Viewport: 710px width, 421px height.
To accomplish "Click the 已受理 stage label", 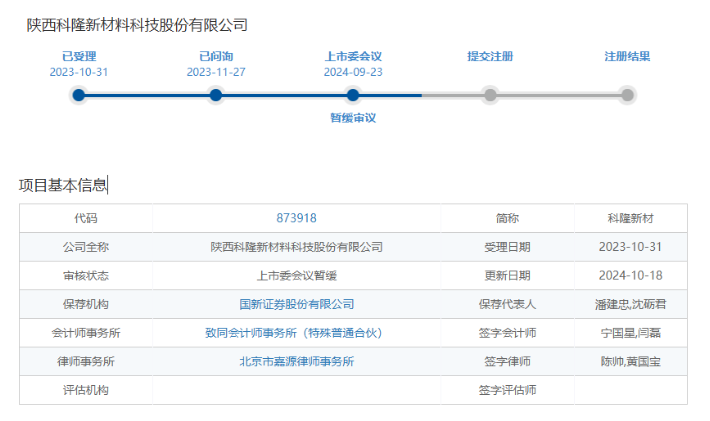I will (79, 57).
